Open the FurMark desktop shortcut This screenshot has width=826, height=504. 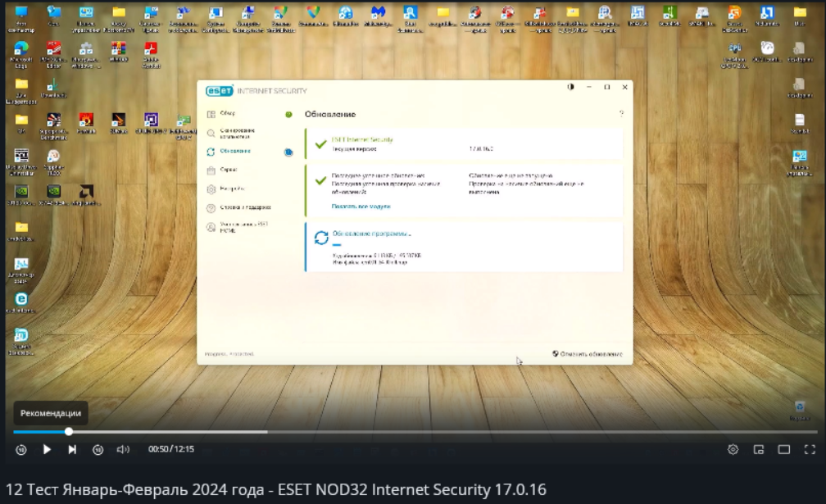tap(86, 124)
